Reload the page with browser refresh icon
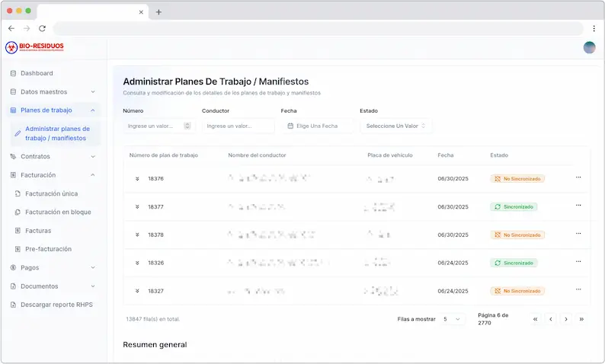Screen dimensions: 605x364 42,28
